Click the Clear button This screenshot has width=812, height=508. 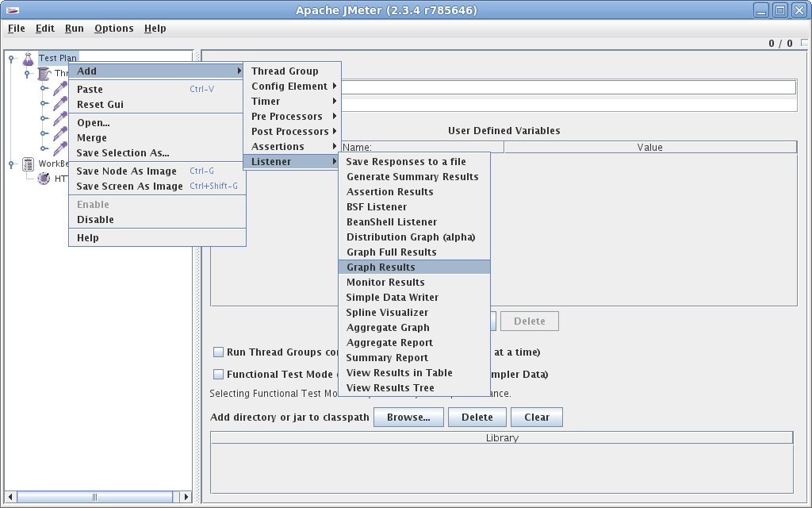(x=537, y=418)
